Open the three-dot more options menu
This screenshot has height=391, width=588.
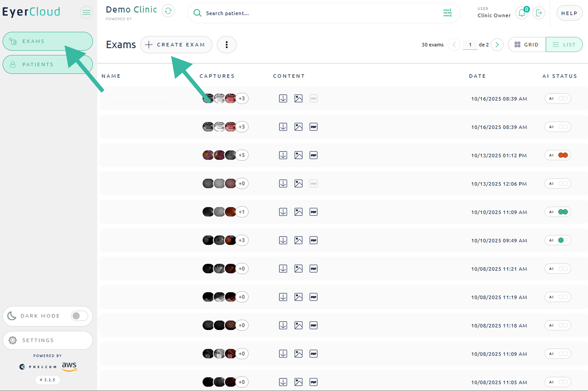(x=226, y=45)
